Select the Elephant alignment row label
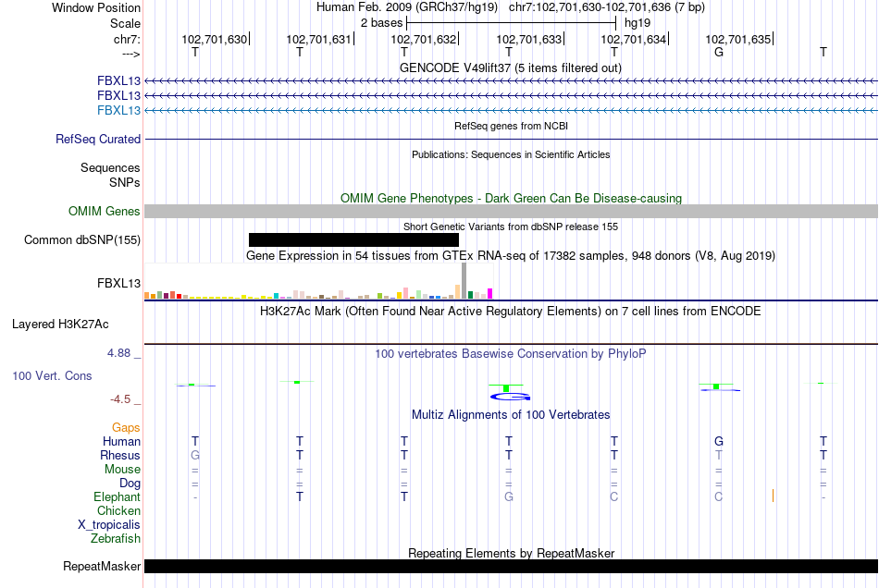 pos(117,496)
